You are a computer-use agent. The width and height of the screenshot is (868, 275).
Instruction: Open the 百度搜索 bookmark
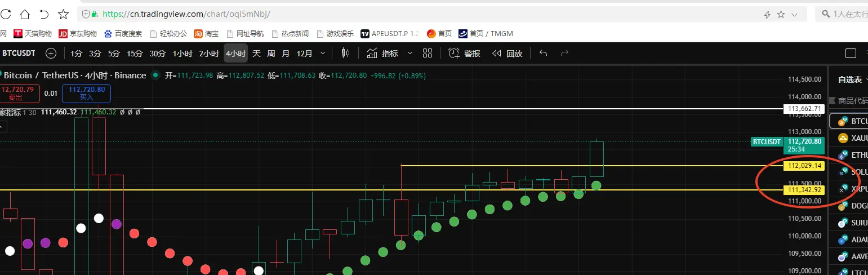pyautogui.click(x=123, y=34)
